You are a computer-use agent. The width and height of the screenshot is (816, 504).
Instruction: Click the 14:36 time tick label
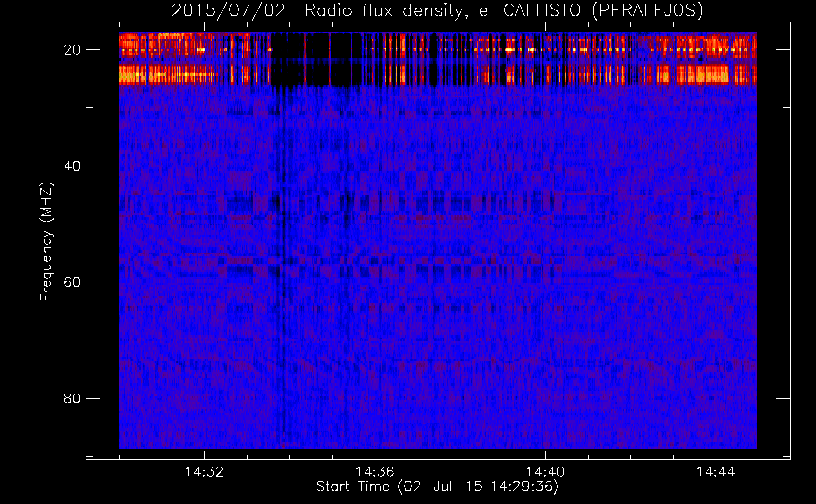(x=375, y=472)
